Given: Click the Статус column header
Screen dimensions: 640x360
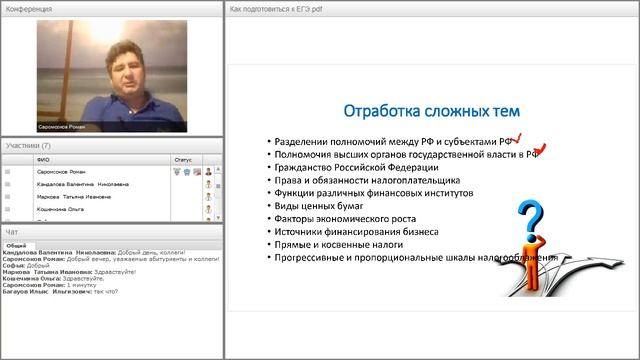Looking at the screenshot, I should pyautogui.click(x=187, y=160).
